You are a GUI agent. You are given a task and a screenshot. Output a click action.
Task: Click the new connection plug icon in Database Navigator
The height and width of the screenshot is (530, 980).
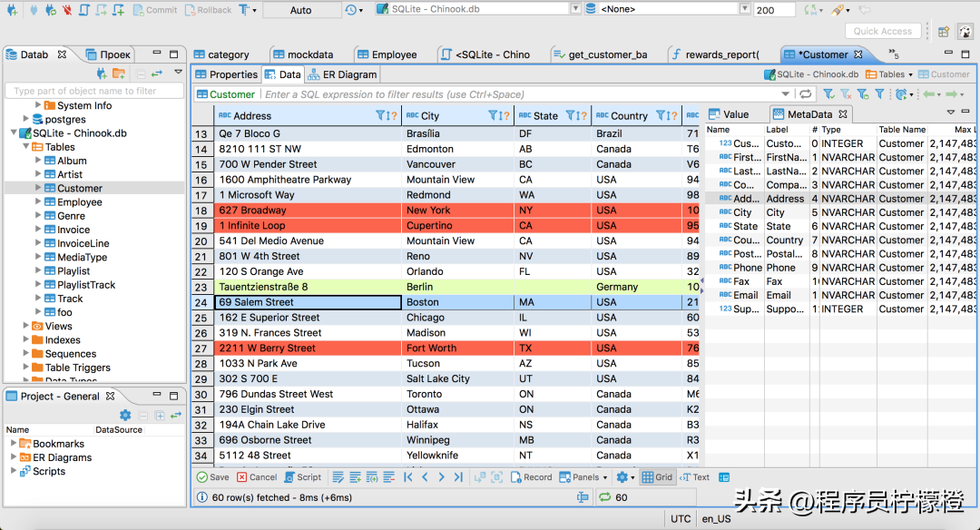coord(102,74)
